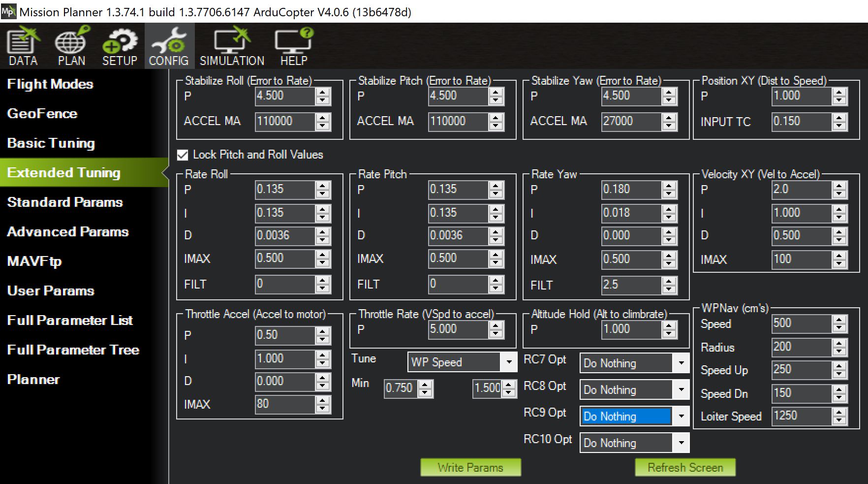Screen dimensions: 868x484
Task: Increase Rate Pitch IMAX with up arrow
Action: pyautogui.click(x=496, y=255)
